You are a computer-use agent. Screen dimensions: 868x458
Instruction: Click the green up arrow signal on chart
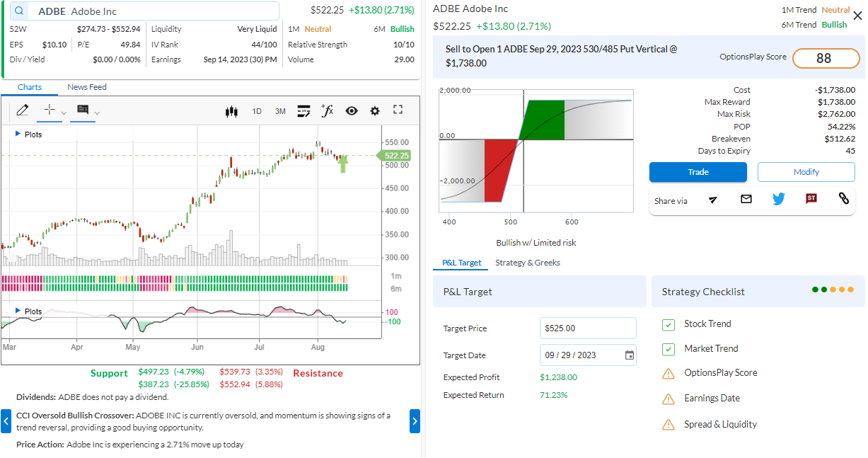343,164
